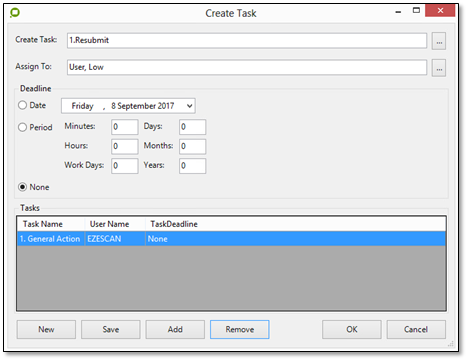The height and width of the screenshot is (361, 468).
Task: Click the green application icon in title bar
Action: click(15, 13)
